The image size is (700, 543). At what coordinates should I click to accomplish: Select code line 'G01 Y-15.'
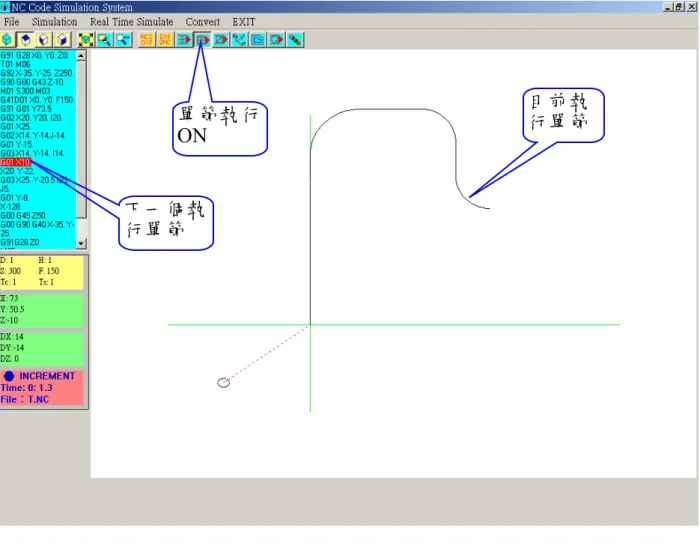[x=17, y=144]
